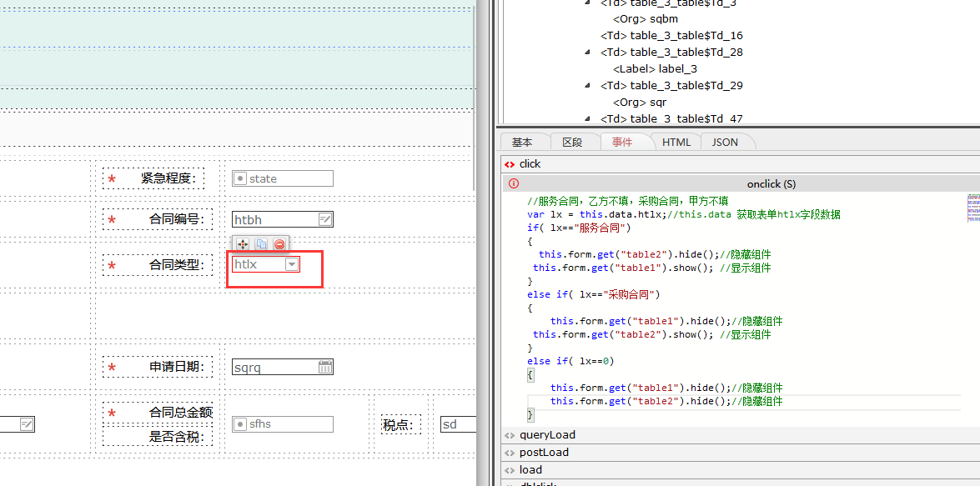980x486 pixels.
Task: Switch to the 事件 tab
Action: click(622, 143)
